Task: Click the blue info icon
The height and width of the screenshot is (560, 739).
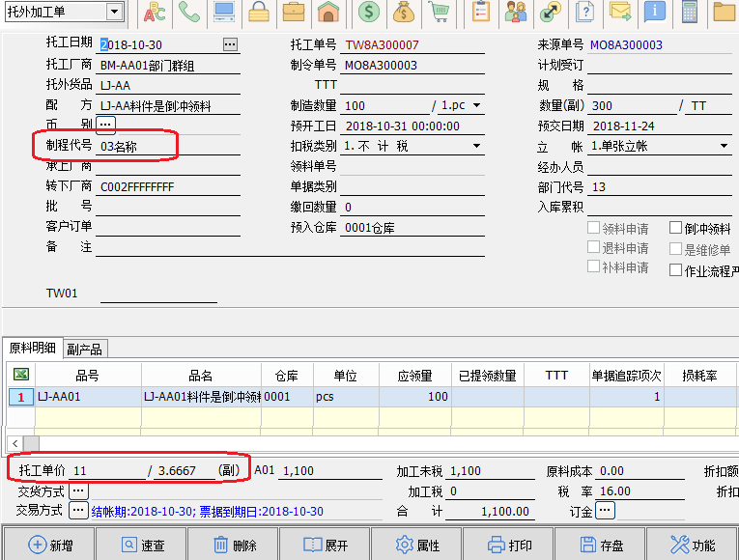Action: pos(655,13)
